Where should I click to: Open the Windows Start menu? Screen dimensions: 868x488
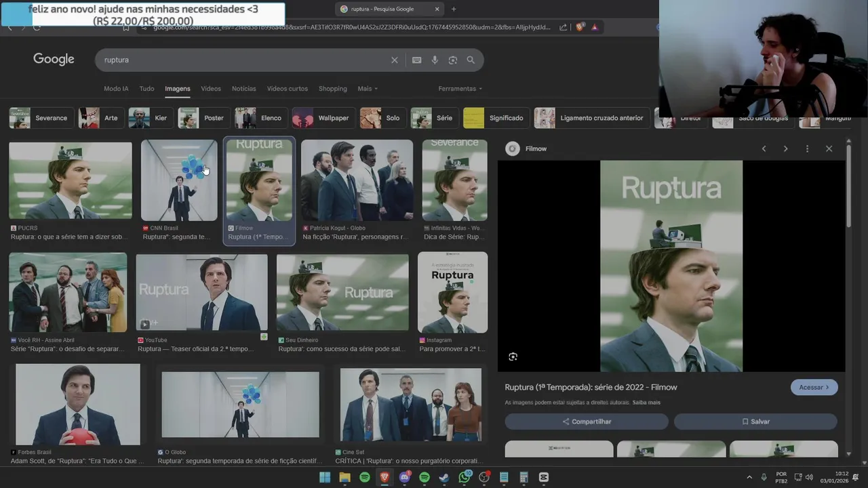click(325, 477)
